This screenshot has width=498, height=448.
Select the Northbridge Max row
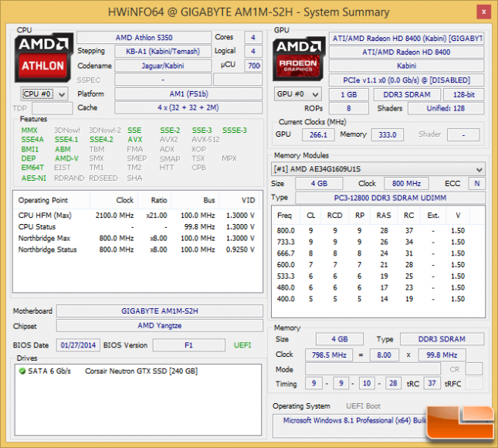pyautogui.click(x=137, y=239)
